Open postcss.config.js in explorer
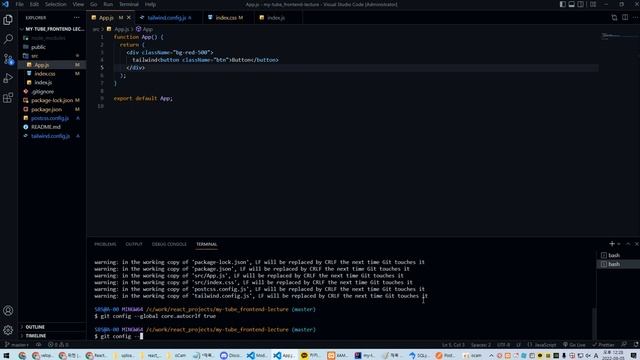This screenshot has width=640, height=360. [x=50, y=118]
